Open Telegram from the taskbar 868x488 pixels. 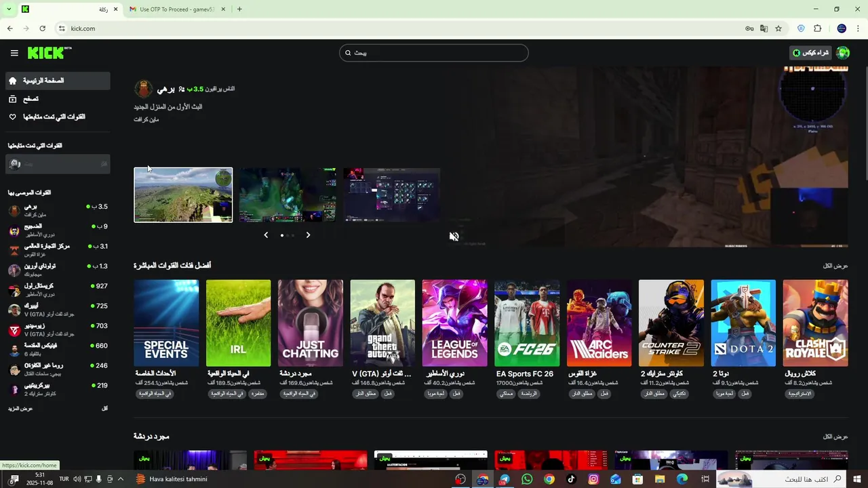[x=505, y=479]
